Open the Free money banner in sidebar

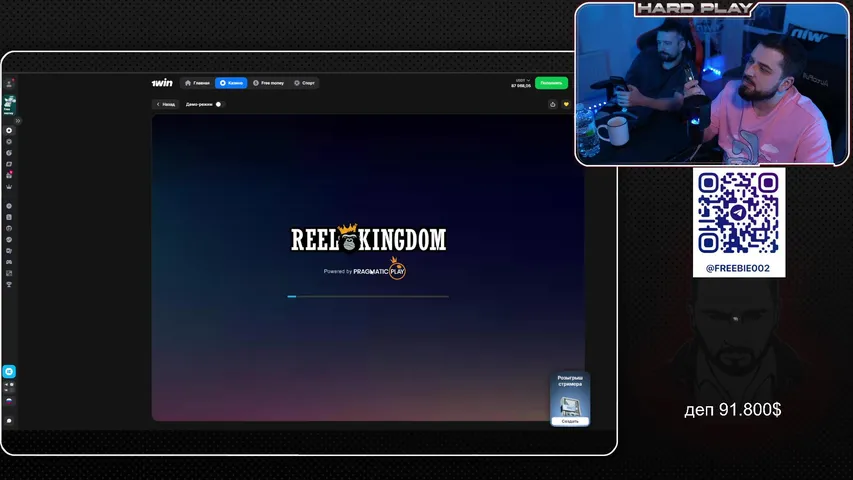click(9, 105)
